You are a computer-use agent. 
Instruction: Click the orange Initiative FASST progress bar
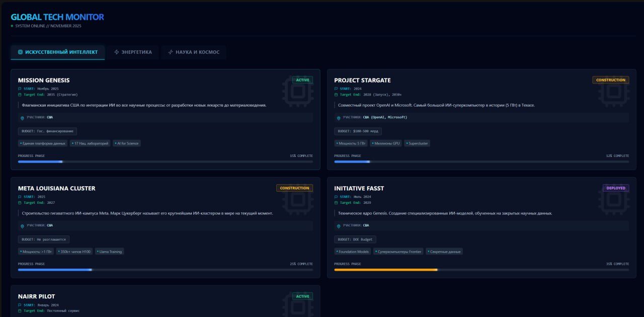click(386, 270)
